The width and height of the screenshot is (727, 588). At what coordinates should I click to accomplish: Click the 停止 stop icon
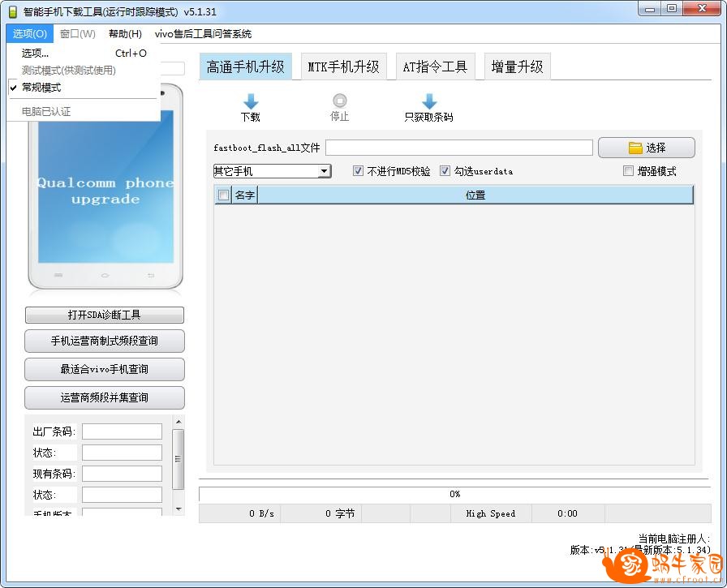[339, 101]
